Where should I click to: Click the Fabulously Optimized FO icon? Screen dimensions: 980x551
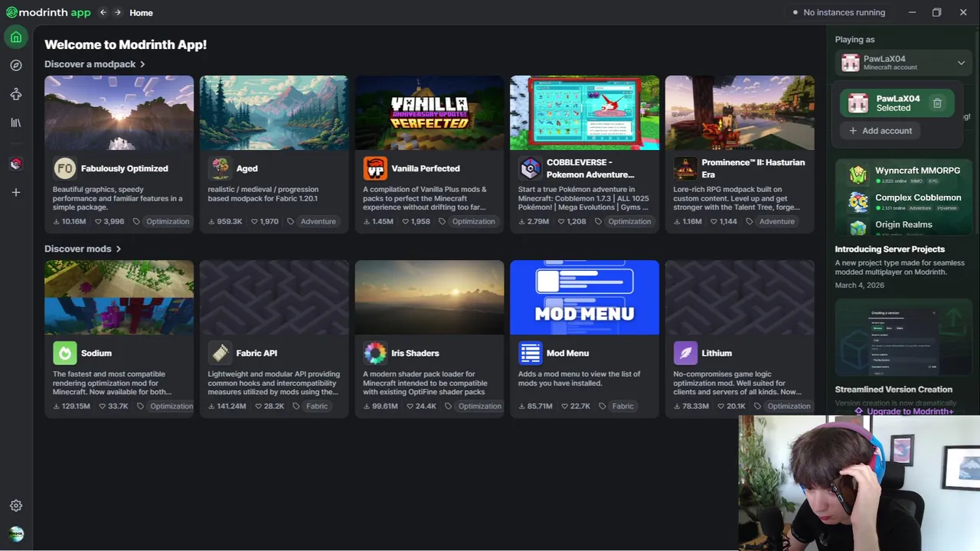pos(64,168)
